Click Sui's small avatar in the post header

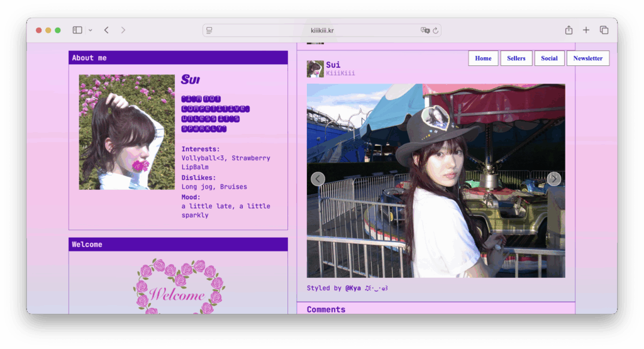tap(315, 69)
